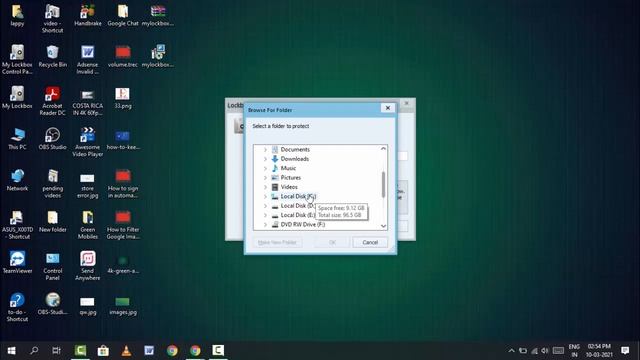Select How to Filter Google Images video icon
Screen dimensions: 640x360
[x=123, y=224]
